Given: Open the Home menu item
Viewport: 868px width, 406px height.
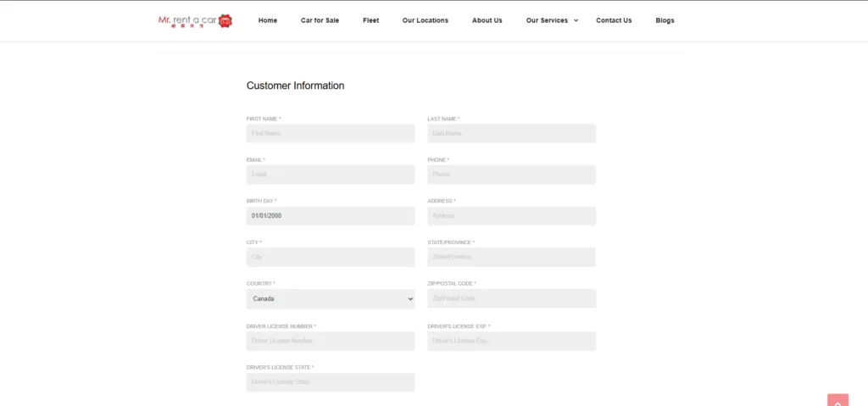Looking at the screenshot, I should (x=268, y=20).
